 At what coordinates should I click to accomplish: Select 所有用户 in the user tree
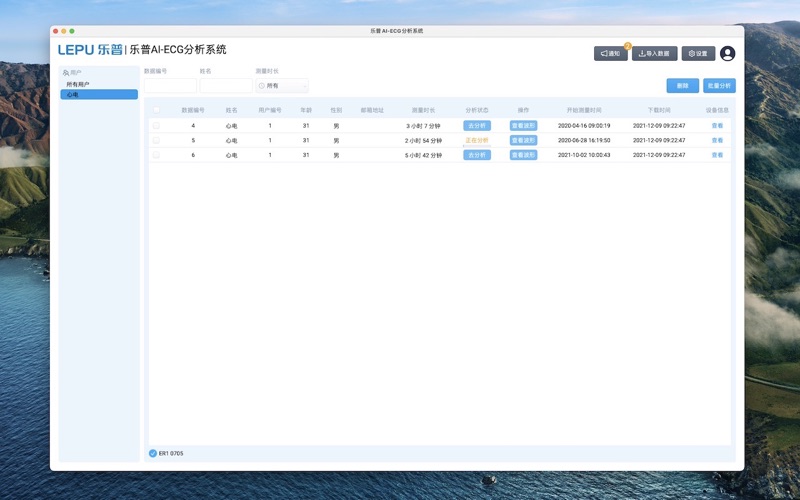pyautogui.click(x=78, y=84)
